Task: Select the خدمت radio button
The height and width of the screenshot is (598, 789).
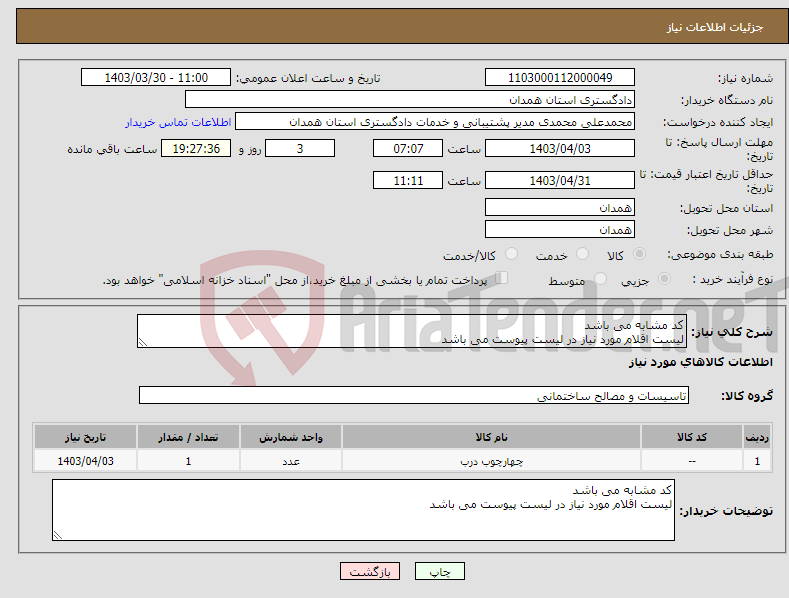Action: click(x=582, y=254)
